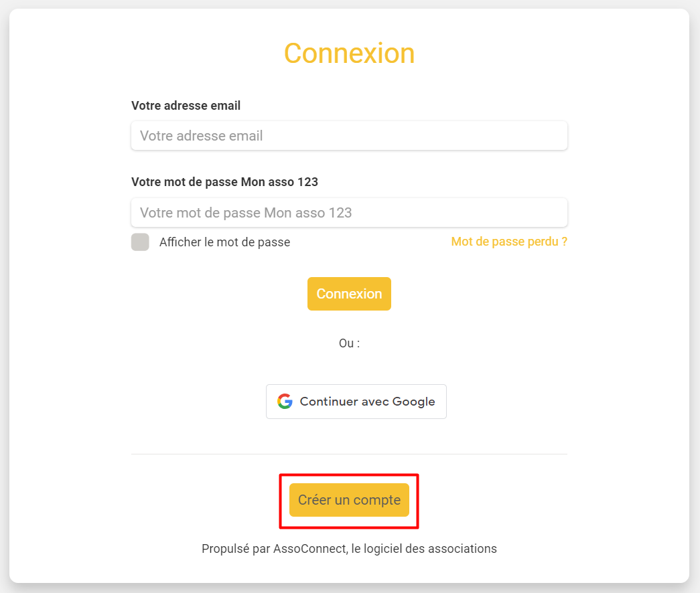Select the Créer un compte button
The image size is (700, 593).
point(349,500)
